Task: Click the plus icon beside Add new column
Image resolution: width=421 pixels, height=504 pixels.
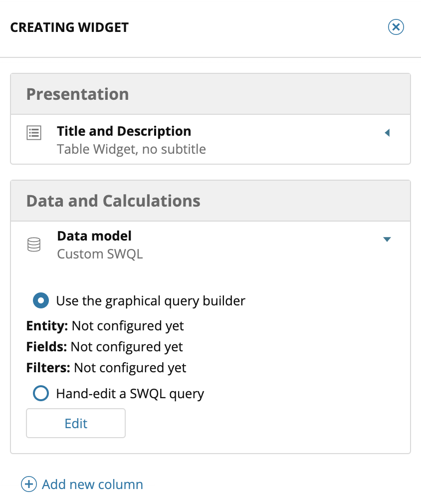Action: tap(29, 484)
